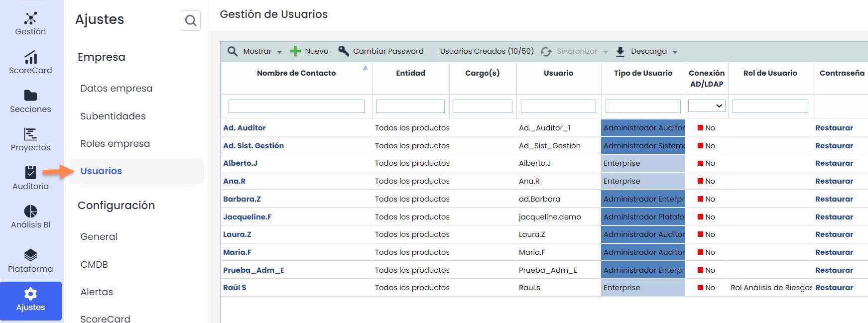Screen dimensions: 868x323
Task: Open the Proyectos module icon
Action: pos(30,134)
